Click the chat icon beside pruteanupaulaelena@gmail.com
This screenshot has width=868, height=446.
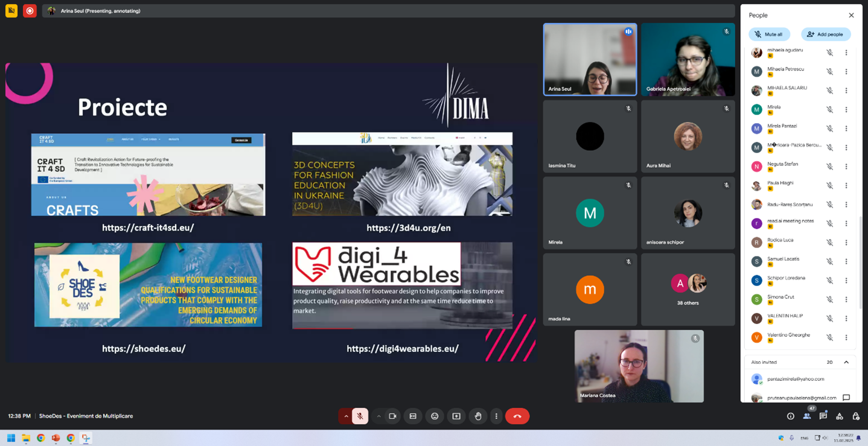click(846, 398)
